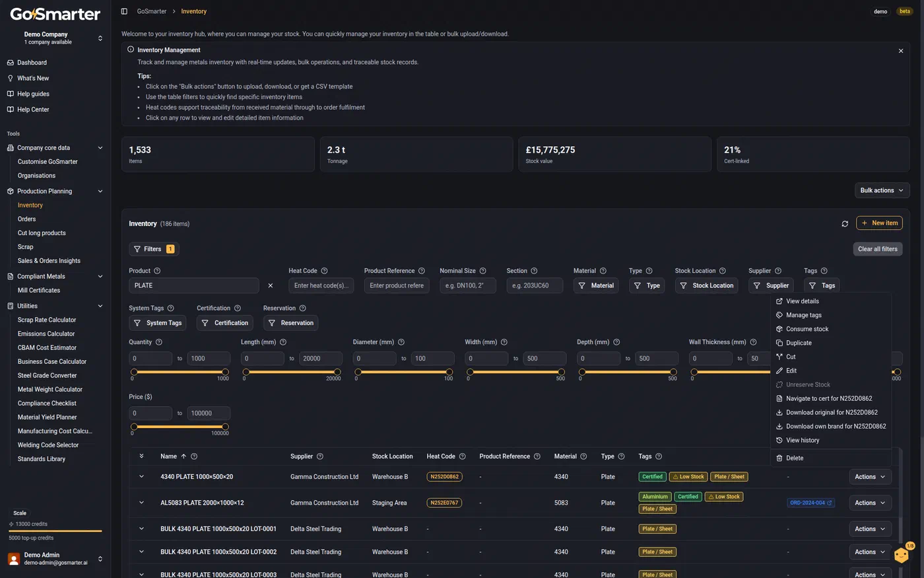
Task: Toggle the sidebar panel icon
Action: [124, 11]
